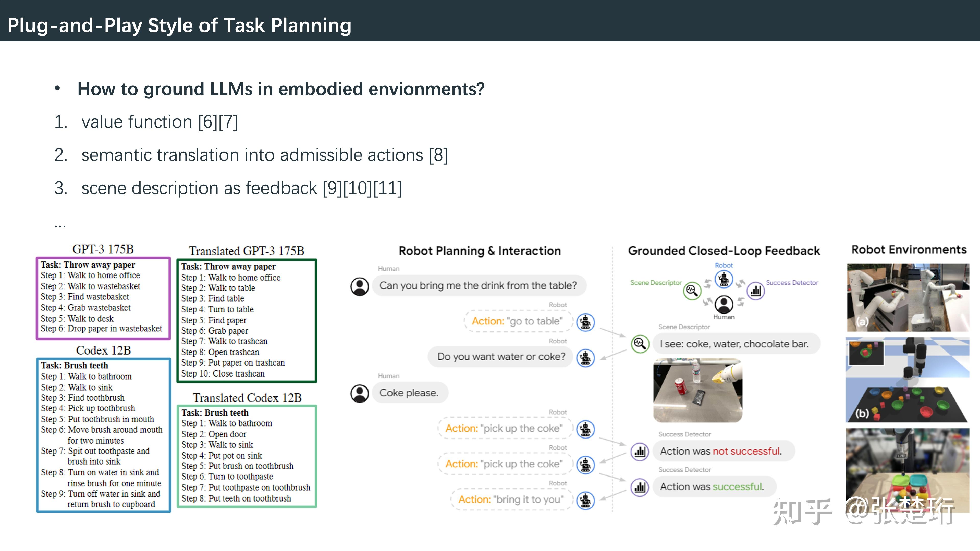This screenshot has width=980, height=551.
Task: Click the purple Success Detector icon in loop diagram
Action: [x=755, y=291]
